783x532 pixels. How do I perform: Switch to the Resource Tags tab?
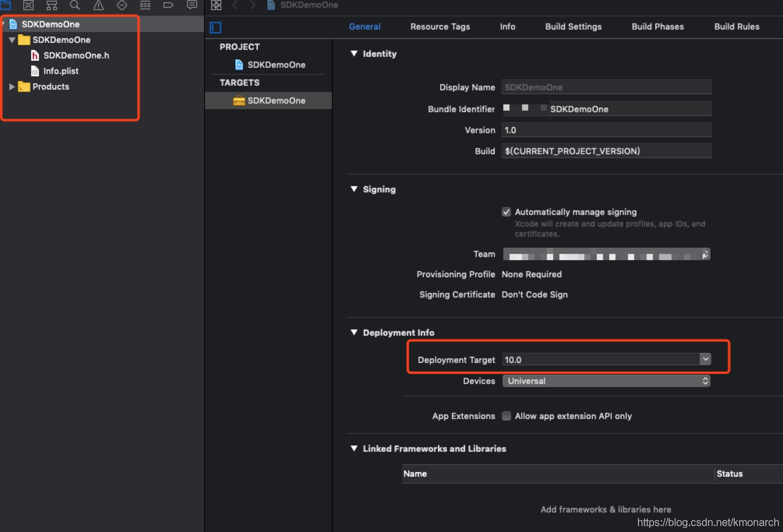click(440, 26)
